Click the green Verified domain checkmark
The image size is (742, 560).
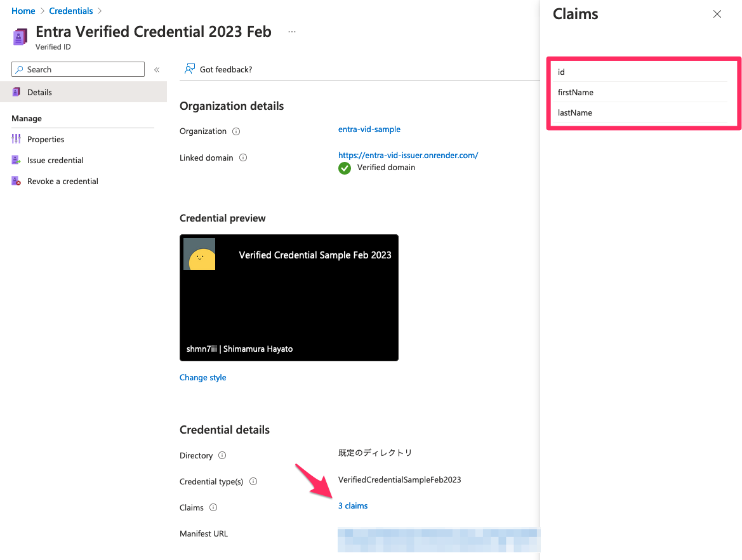[345, 168]
